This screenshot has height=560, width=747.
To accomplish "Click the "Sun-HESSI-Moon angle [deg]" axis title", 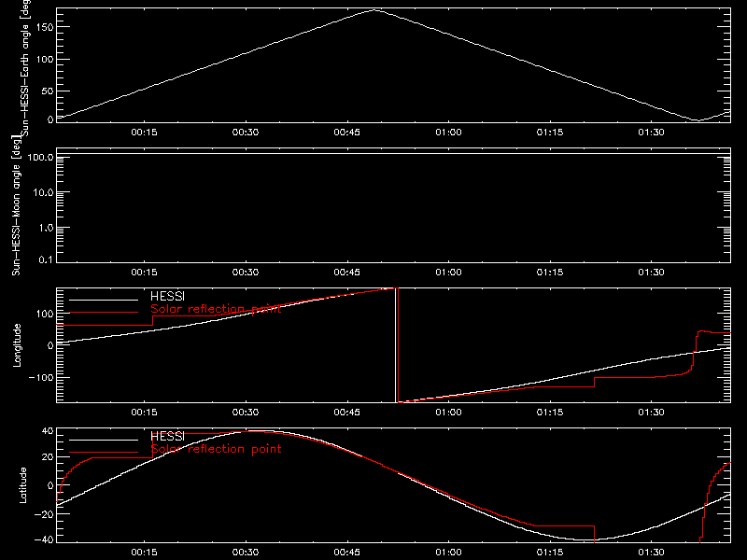I will coord(16,205).
